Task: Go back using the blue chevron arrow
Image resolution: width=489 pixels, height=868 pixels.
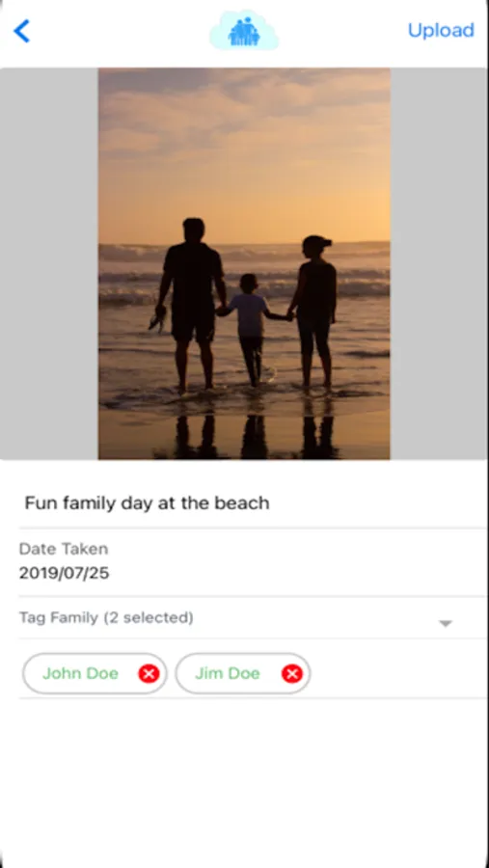Action: click(x=21, y=31)
